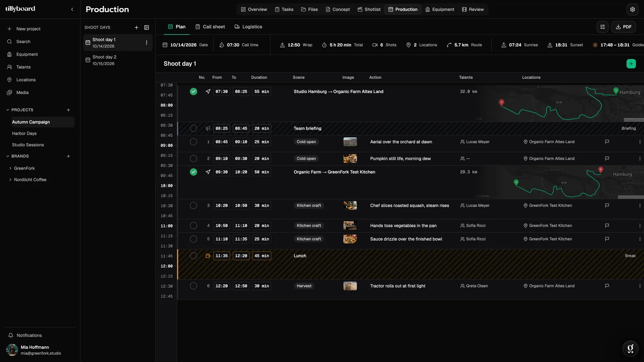Open the Harbor Days project
This screenshot has width=644, height=362.
[x=24, y=134]
